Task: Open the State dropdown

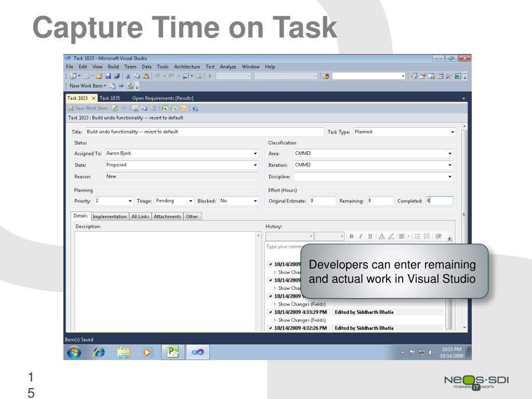Action: [255, 165]
